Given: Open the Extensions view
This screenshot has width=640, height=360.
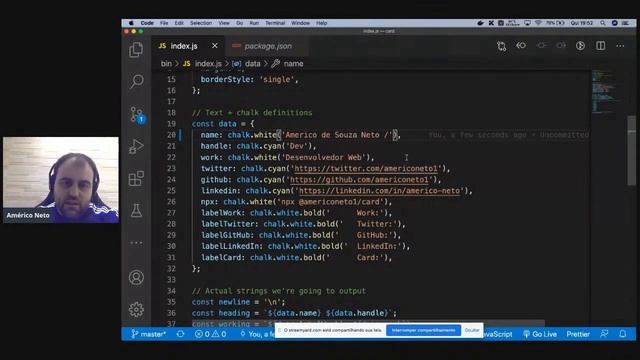Looking at the screenshot, I should click(x=136, y=178).
